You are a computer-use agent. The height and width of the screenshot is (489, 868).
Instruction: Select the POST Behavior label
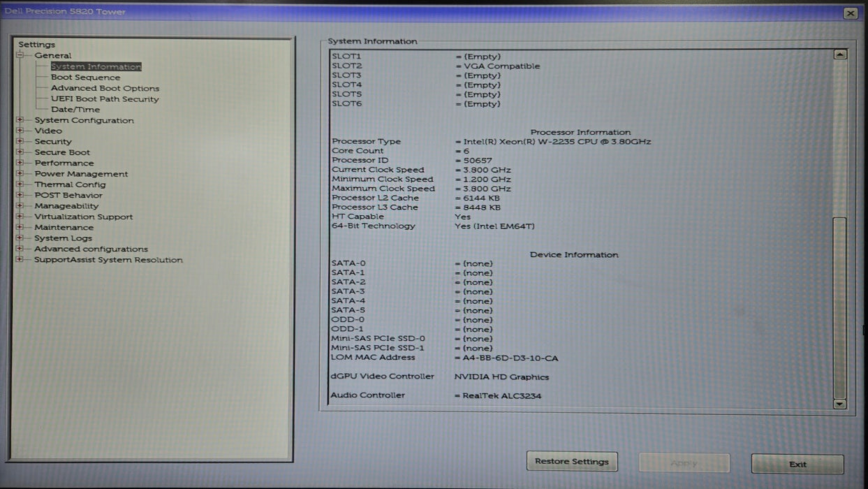[68, 195]
